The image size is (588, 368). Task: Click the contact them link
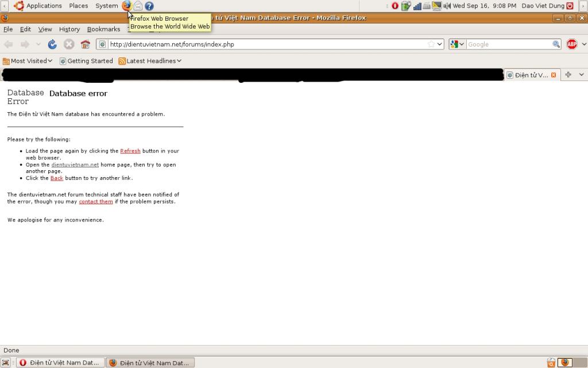(x=96, y=202)
